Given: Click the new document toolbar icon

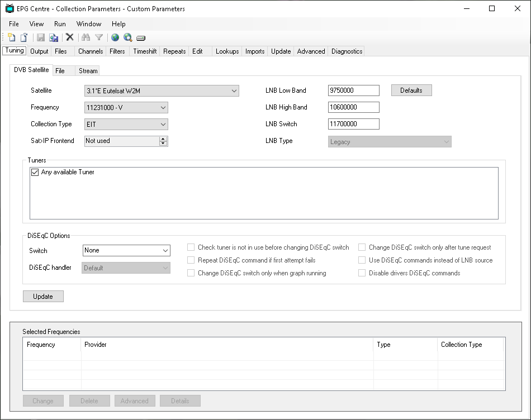Looking at the screenshot, I should (x=11, y=37).
